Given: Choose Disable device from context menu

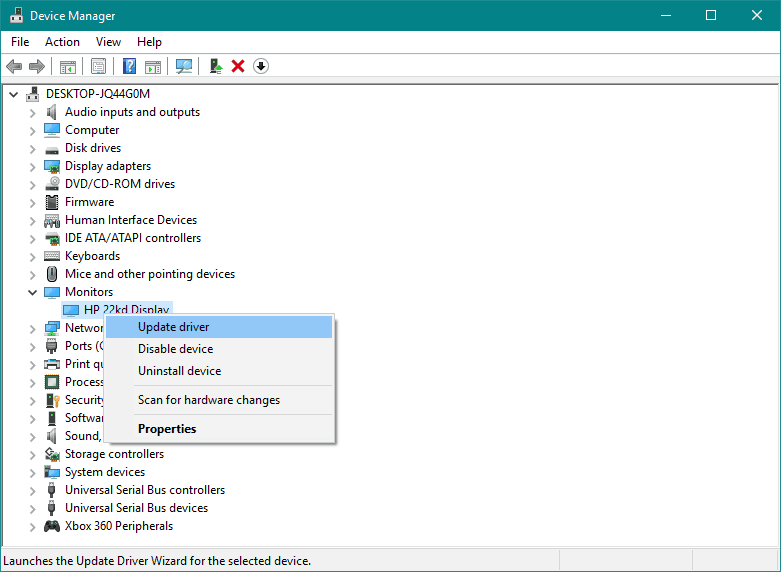Looking at the screenshot, I should [219, 349].
